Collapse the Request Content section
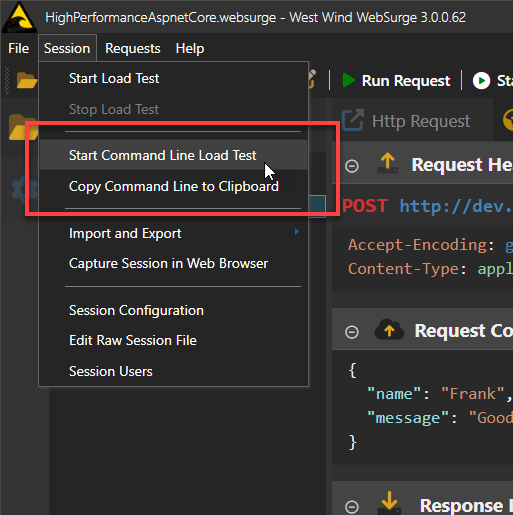Image resolution: width=513 pixels, height=515 pixels. coord(352,332)
